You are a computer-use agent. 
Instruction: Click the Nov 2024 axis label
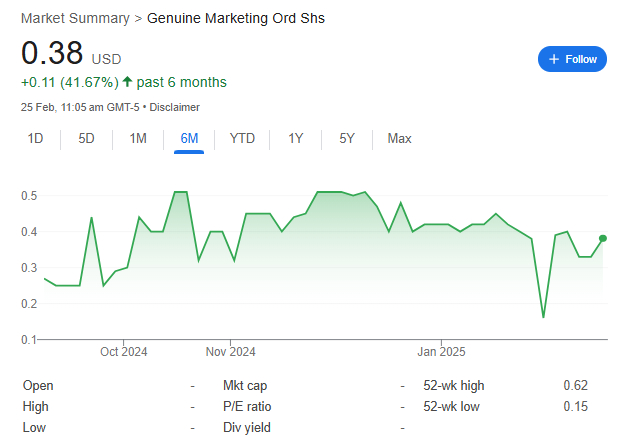tap(231, 351)
